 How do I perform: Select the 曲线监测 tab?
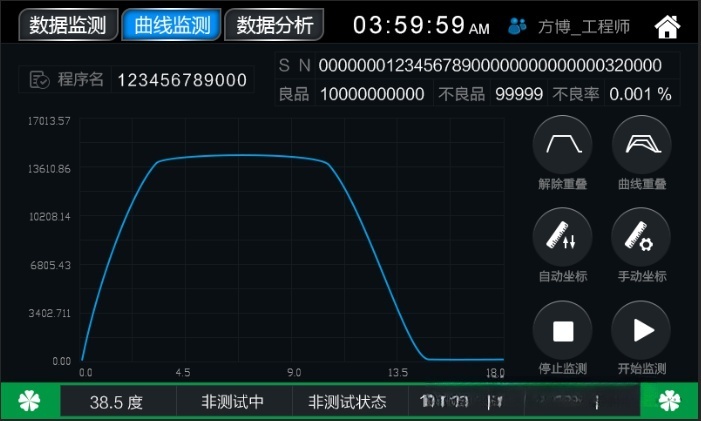point(172,25)
